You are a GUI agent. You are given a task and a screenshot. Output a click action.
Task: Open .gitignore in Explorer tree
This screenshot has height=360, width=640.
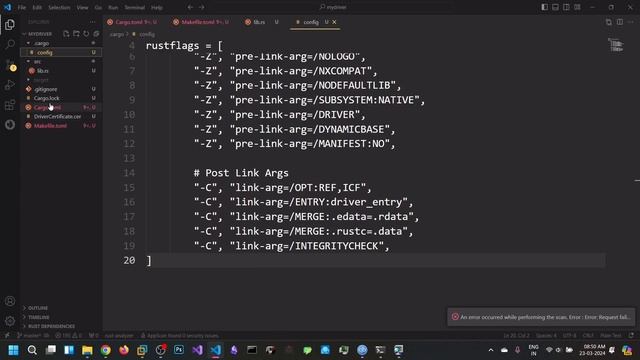click(x=60, y=89)
